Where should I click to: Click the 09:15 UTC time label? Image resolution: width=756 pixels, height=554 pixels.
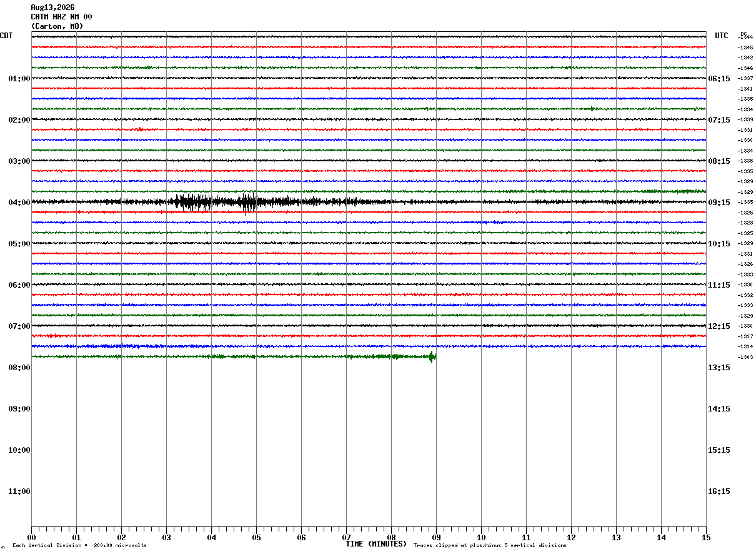click(719, 203)
